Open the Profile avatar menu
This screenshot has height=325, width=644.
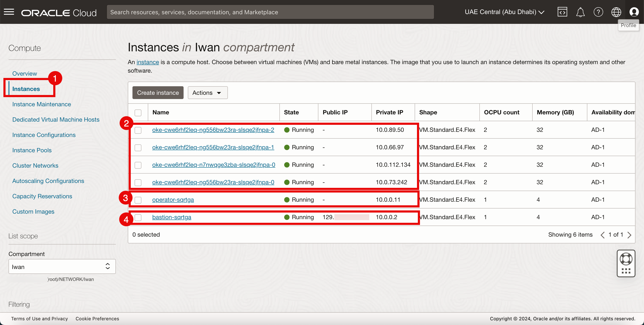[634, 12]
